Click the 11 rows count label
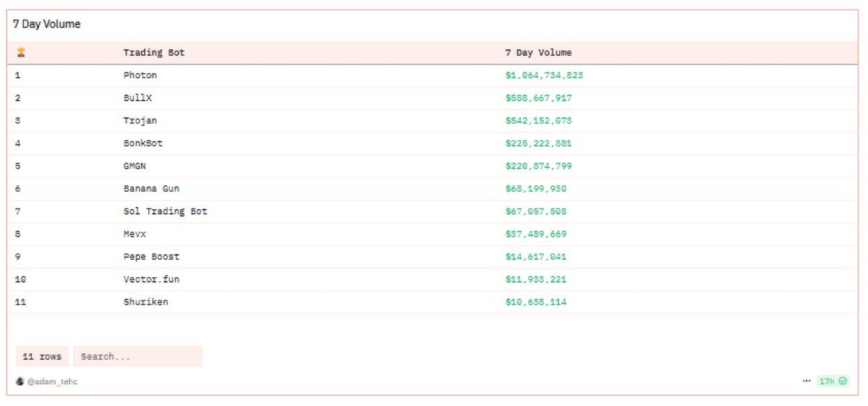This screenshot has height=406, width=868. [x=42, y=356]
